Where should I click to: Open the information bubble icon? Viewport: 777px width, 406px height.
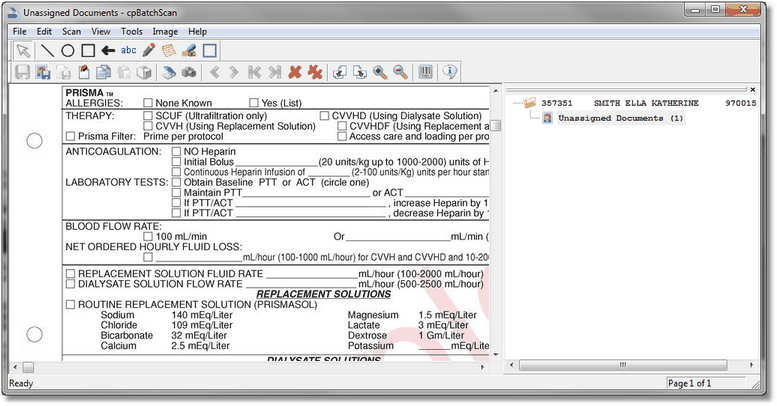click(x=449, y=72)
